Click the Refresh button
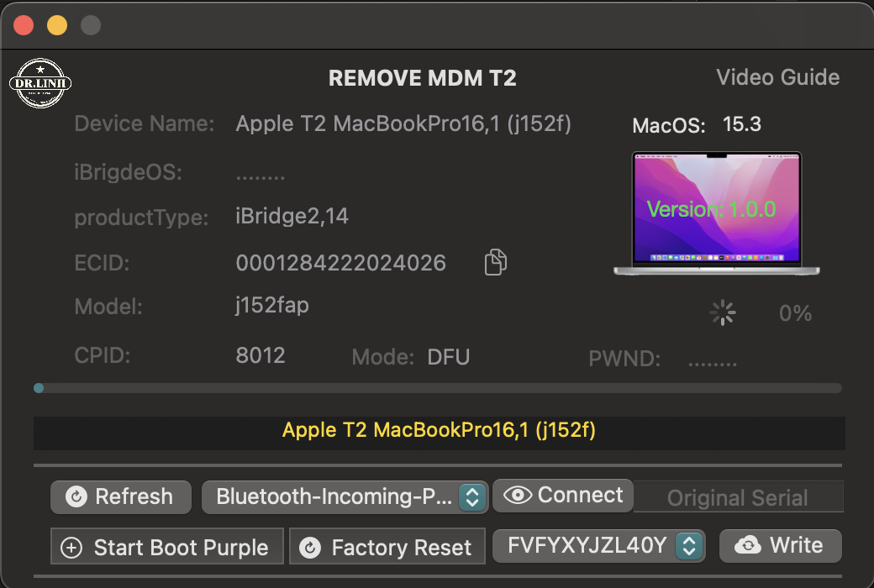The image size is (874, 588). tap(121, 496)
